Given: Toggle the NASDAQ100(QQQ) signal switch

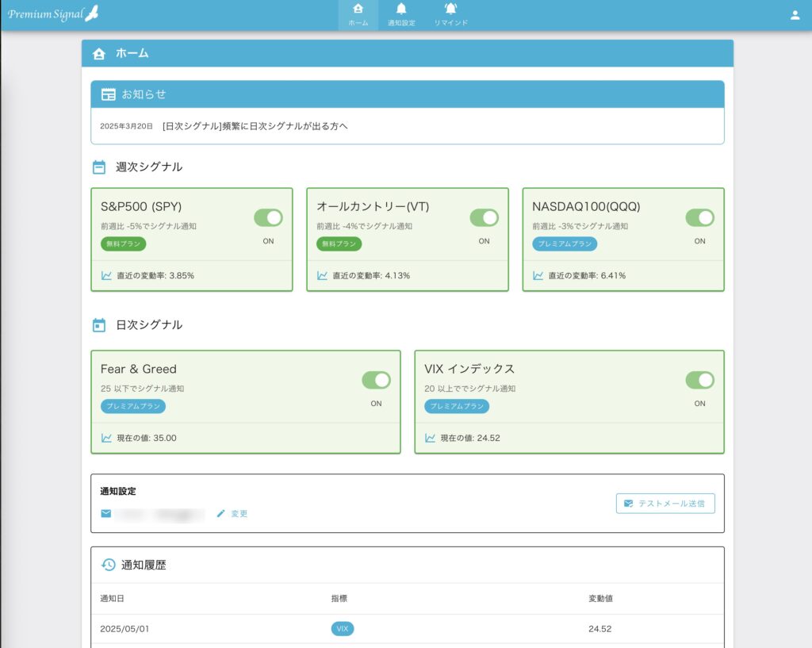Looking at the screenshot, I should 699,217.
